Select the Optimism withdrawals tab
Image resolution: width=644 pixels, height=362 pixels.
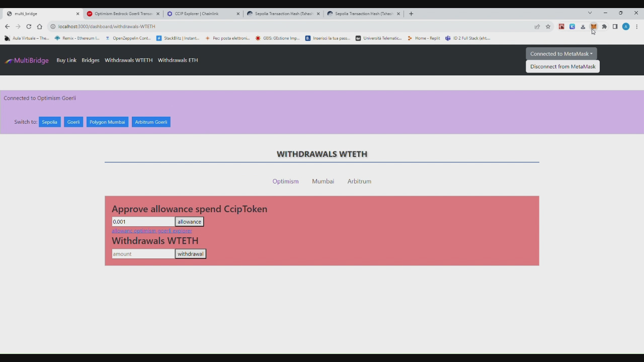[285, 182]
